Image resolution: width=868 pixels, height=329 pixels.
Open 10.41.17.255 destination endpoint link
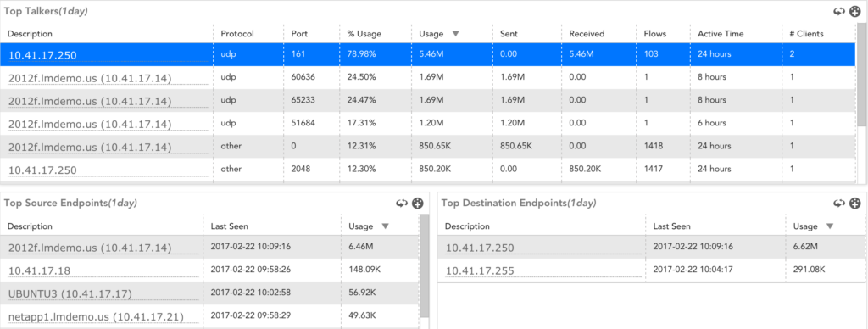(480, 270)
